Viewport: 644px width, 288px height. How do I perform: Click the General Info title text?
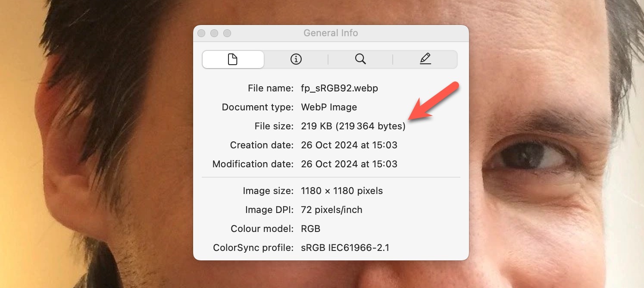[331, 33]
